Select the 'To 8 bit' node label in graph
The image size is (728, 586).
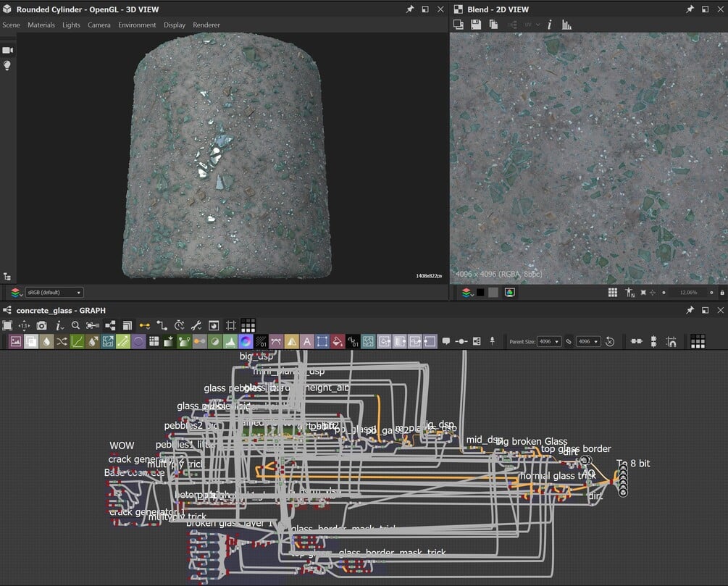pos(632,463)
